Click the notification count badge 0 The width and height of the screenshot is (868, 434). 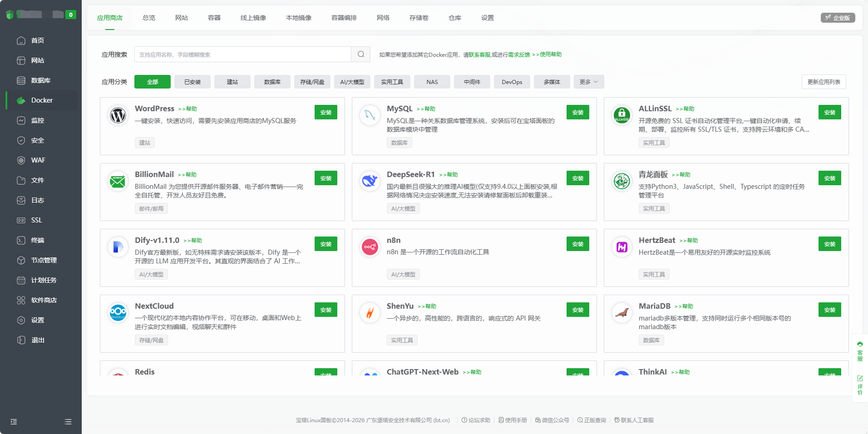coord(71,15)
